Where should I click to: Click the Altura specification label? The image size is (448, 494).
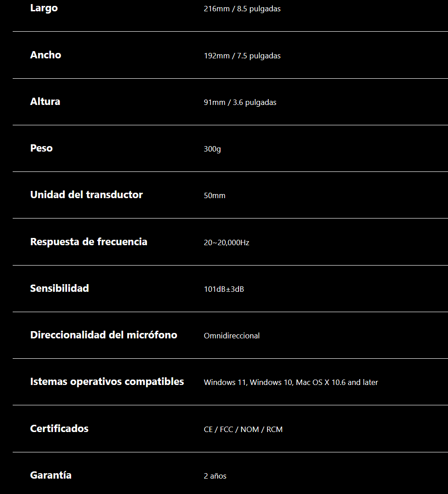click(x=45, y=101)
